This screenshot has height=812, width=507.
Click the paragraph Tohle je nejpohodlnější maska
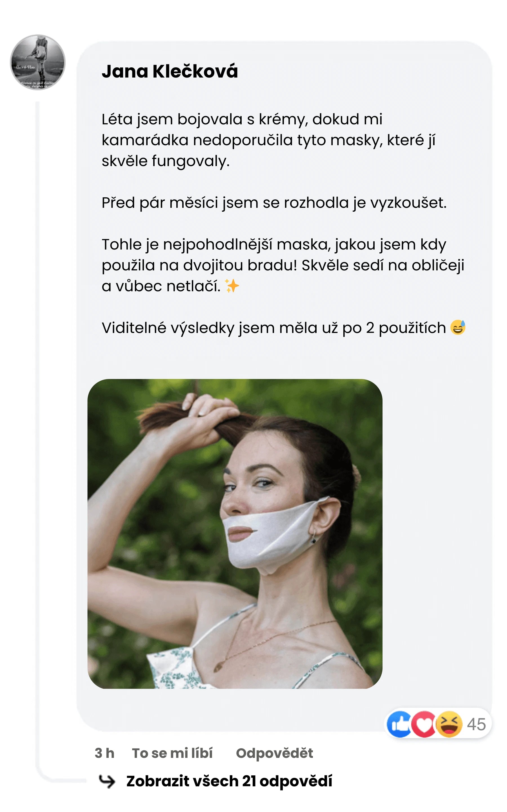tap(283, 265)
